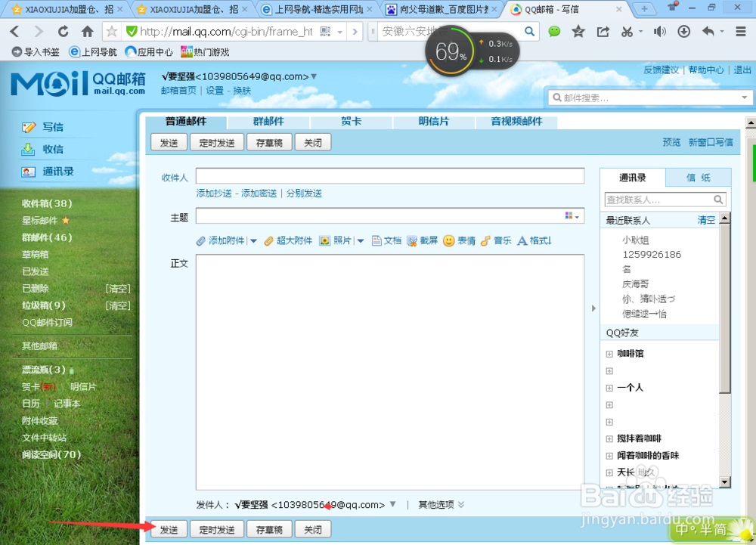Click the contacts list scrollbar down arrow
This screenshot has width=756, height=545.
(724, 482)
